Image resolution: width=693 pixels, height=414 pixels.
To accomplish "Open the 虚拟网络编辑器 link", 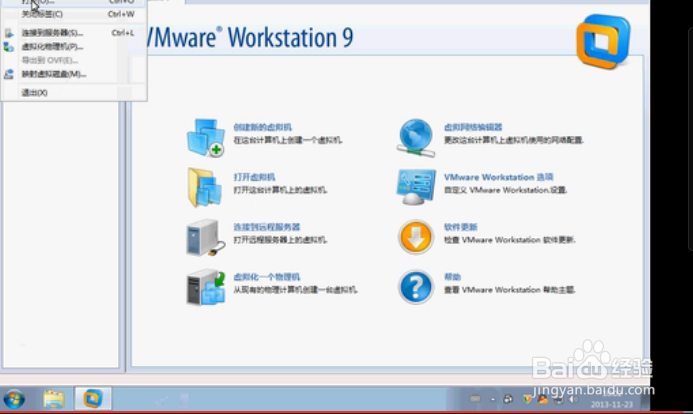I will pyautogui.click(x=473, y=127).
